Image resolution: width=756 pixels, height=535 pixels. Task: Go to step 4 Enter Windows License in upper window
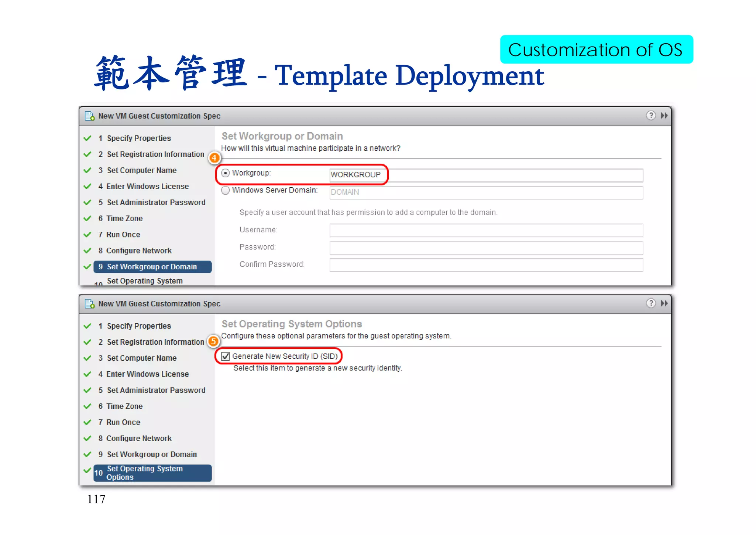[x=143, y=186]
